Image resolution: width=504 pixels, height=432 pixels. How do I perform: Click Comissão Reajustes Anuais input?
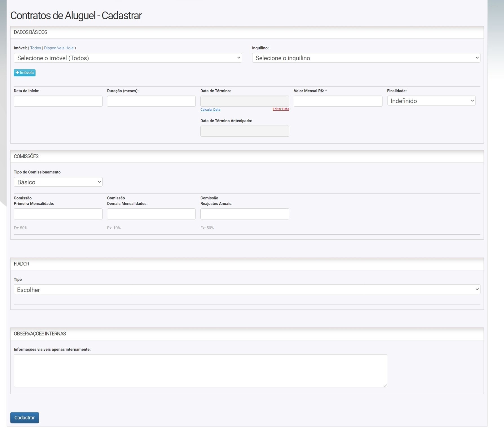pos(244,214)
